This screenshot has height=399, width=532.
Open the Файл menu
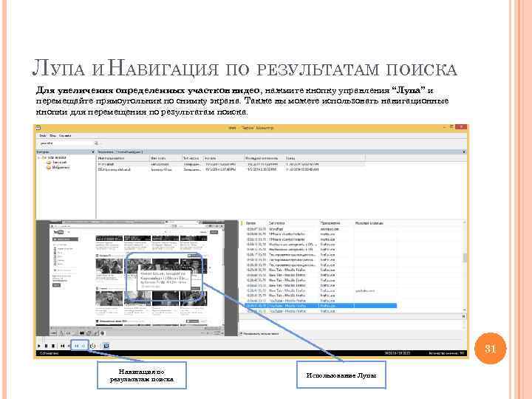coord(43,136)
